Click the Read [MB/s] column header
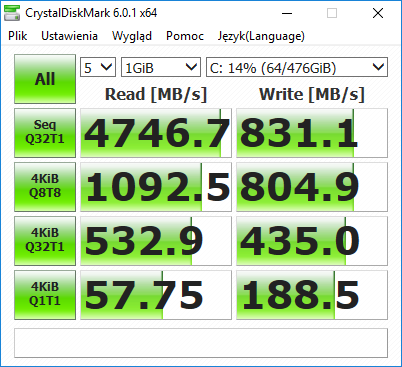The image size is (402, 367). [156, 94]
